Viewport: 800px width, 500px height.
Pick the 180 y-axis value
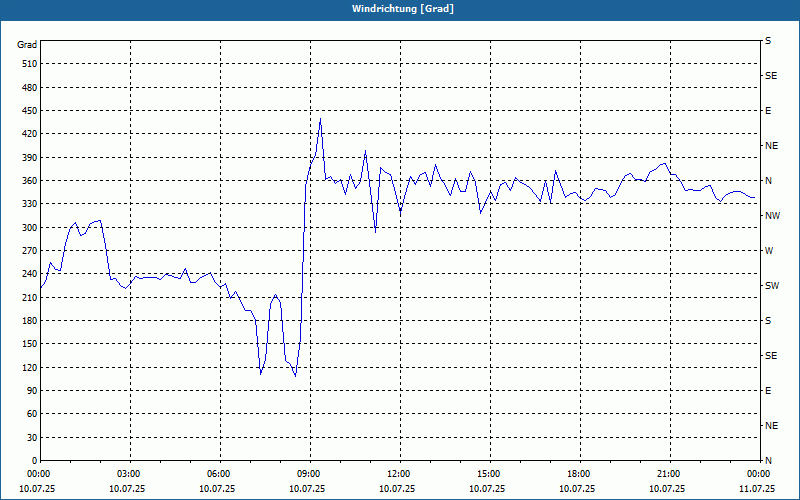click(x=30, y=320)
